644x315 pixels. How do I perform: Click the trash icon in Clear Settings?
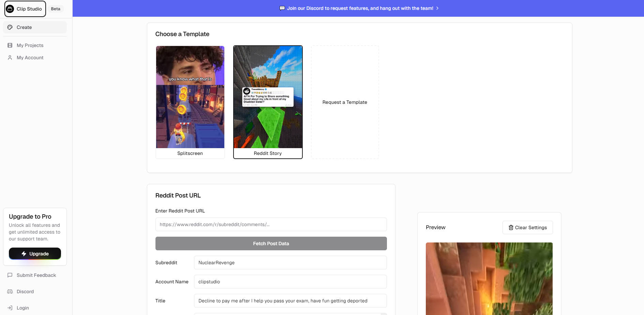[x=511, y=227]
